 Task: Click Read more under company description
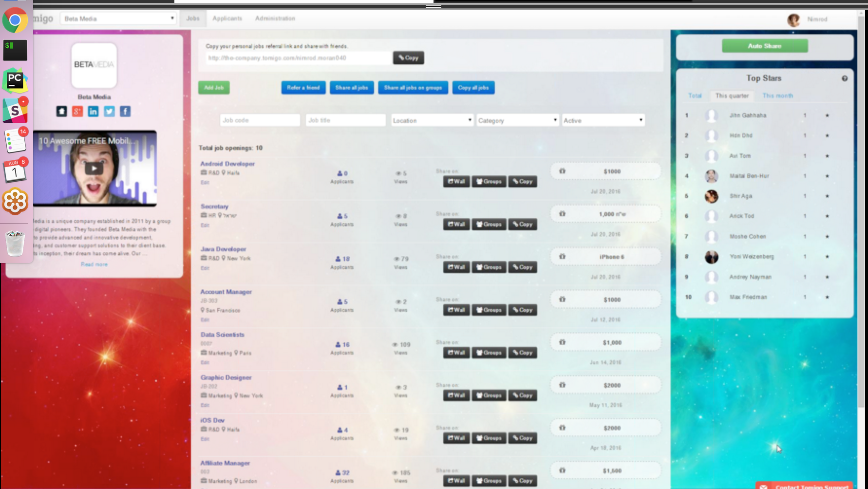[x=94, y=264]
